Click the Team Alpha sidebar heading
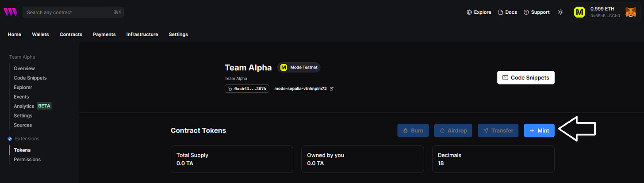Viewport: 644px width, 183px height. coord(22,57)
